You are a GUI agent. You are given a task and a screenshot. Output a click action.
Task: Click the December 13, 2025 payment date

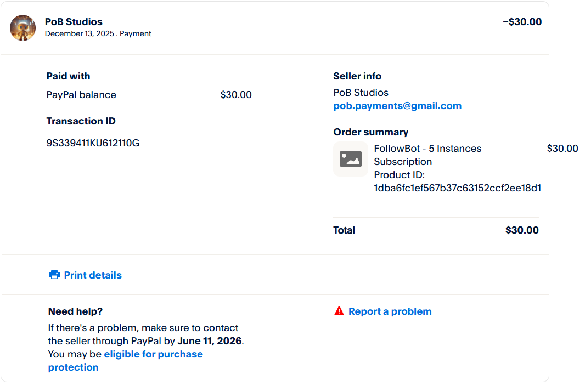click(x=80, y=33)
